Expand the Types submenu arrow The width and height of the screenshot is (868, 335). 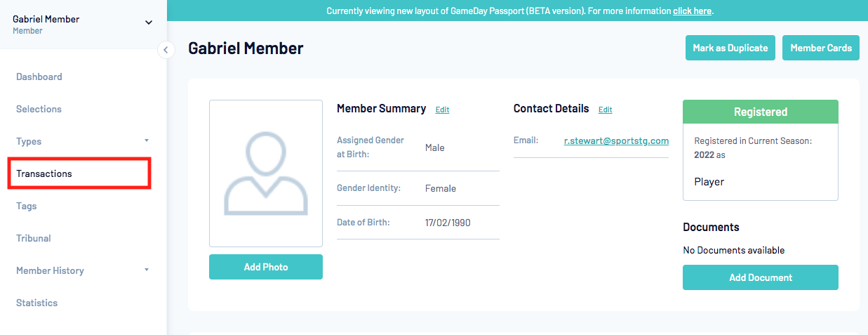[x=147, y=141]
